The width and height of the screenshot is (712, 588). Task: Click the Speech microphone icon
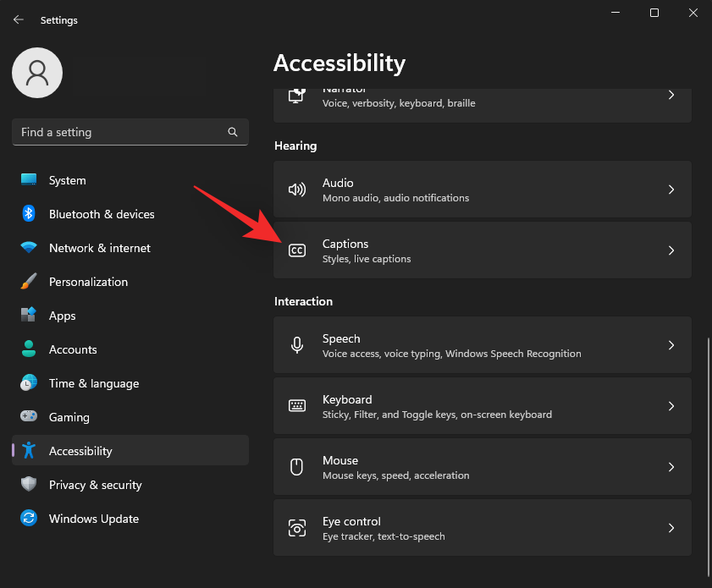tap(296, 344)
